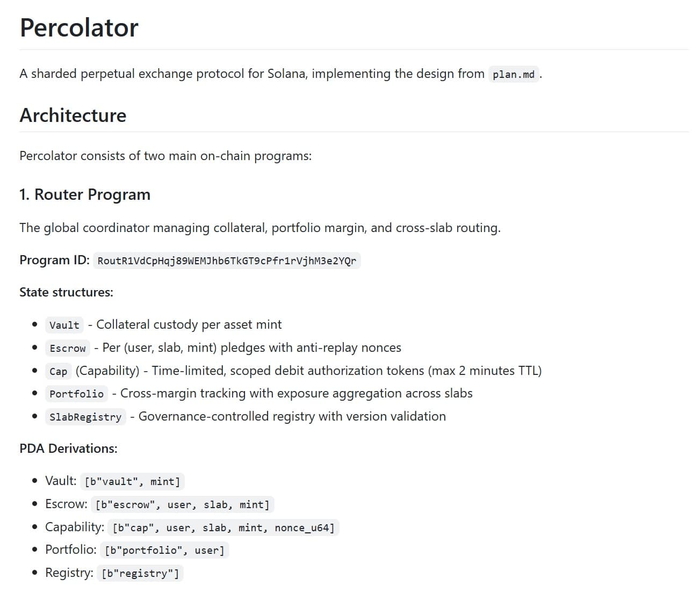Click the "global coordinator managing collateral" description line
Screen dimensions: 700x593
[260, 228]
